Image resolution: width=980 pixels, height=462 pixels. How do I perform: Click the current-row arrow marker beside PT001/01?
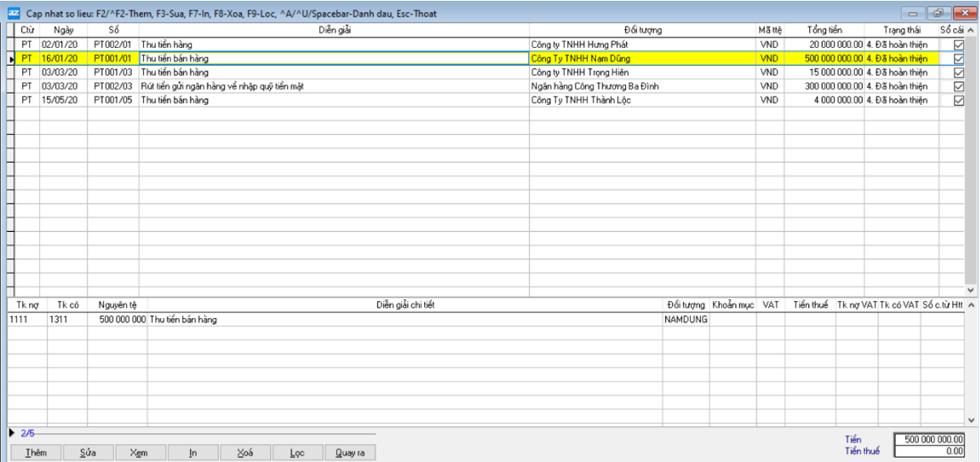point(11,59)
